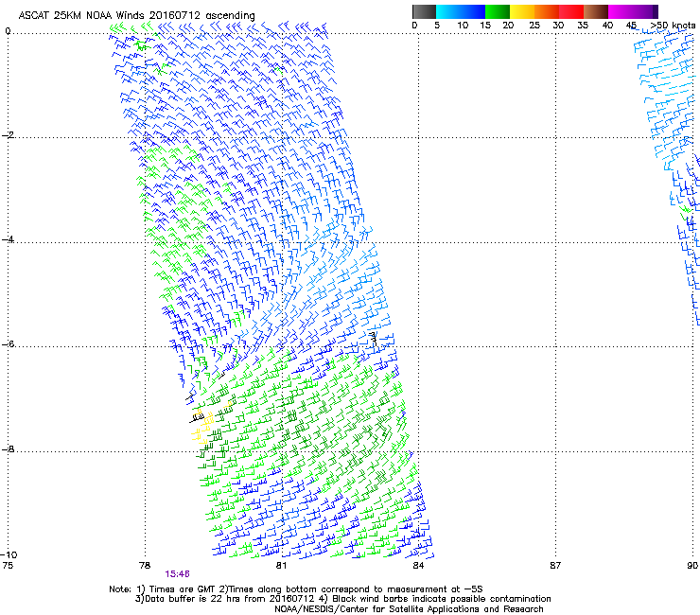This screenshot has height=615, width=700.
Task: Click the latitude axis label '0'
Action: point(8,31)
